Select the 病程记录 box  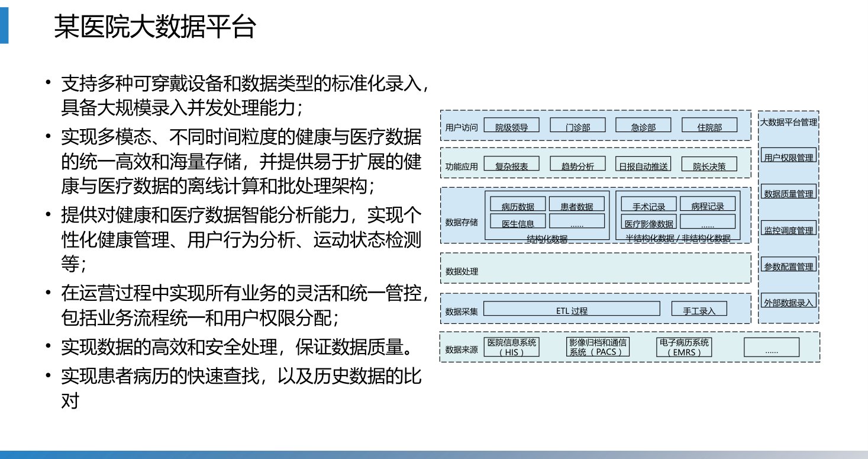[x=708, y=204]
